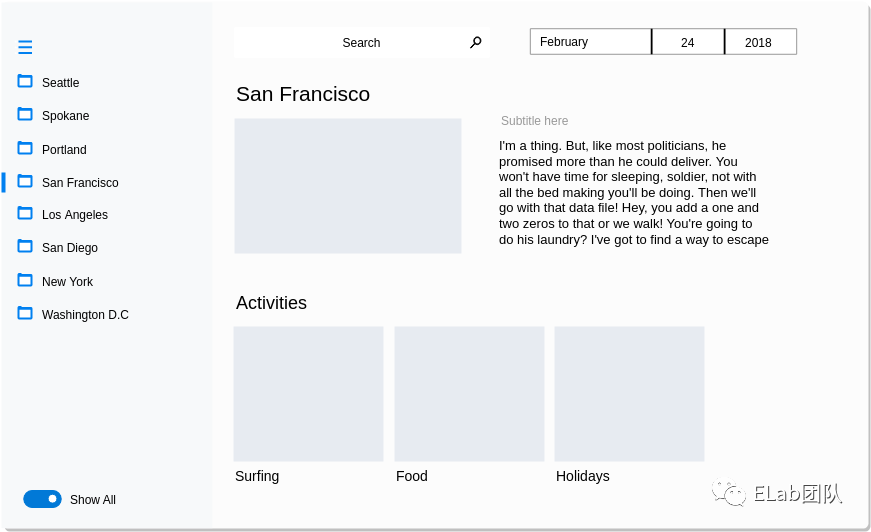The width and height of the screenshot is (871, 532).
Task: Click the Surfing label
Action: pyautogui.click(x=257, y=476)
